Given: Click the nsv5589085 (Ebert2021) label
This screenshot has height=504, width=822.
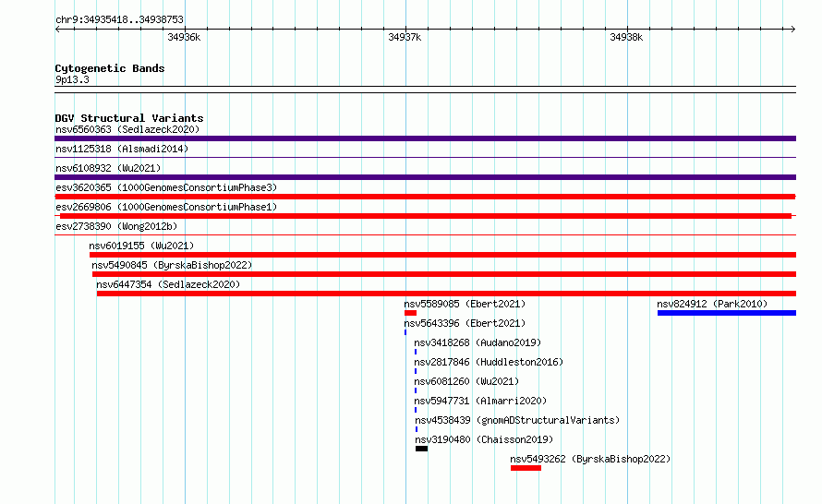Looking at the screenshot, I should tap(465, 304).
